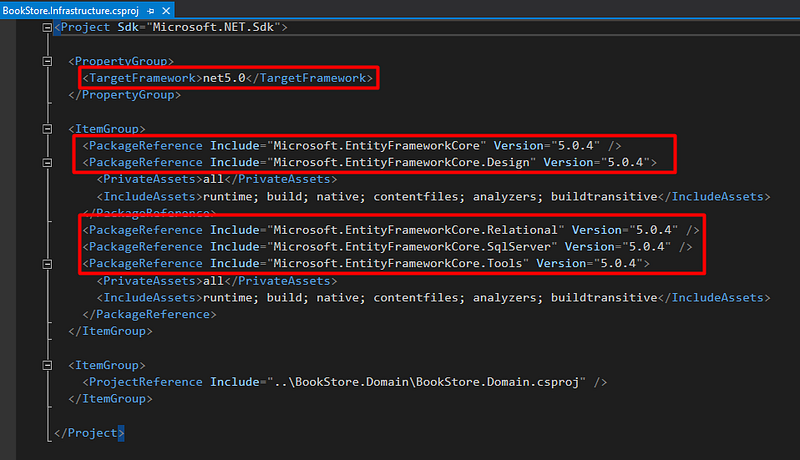
Task: Click "Microsoft.EntityFrameworkCore.SqlServer" package name
Action: click(412, 247)
